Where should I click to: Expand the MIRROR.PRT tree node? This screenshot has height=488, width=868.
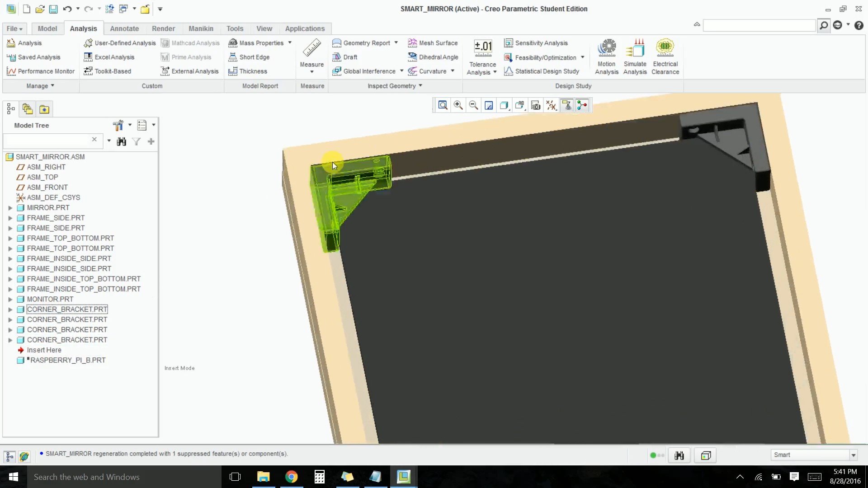pyautogui.click(x=10, y=208)
